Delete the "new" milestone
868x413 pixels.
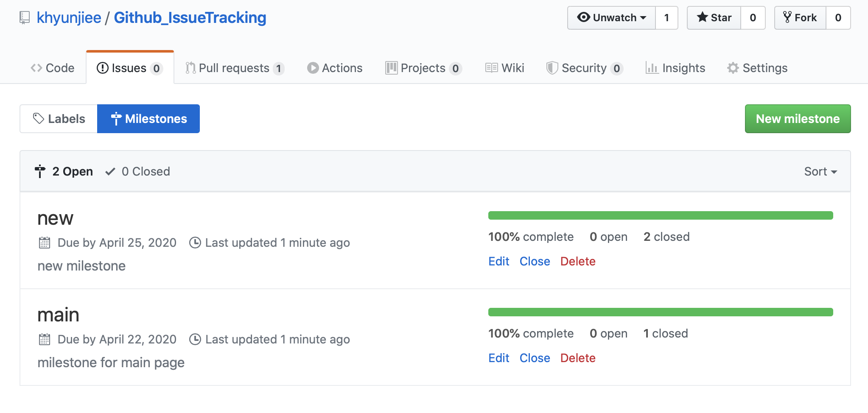[x=577, y=261]
